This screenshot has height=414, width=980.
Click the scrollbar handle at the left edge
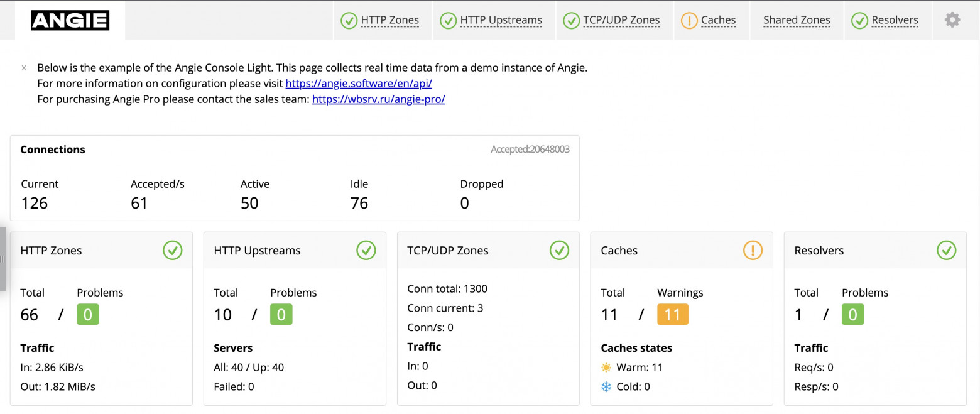[x=3, y=259]
